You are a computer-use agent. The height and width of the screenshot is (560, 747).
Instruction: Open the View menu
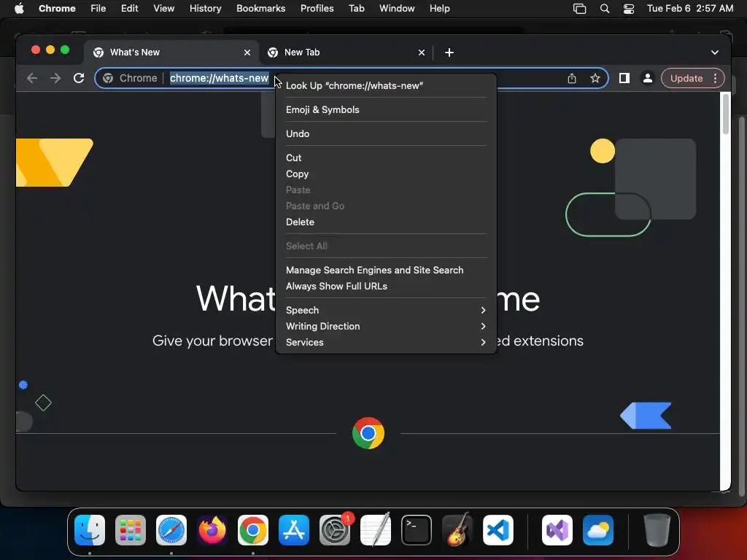click(163, 9)
